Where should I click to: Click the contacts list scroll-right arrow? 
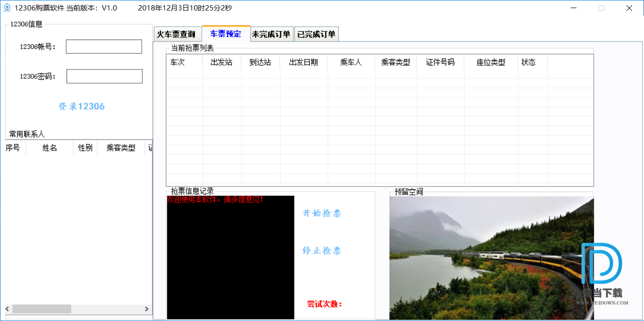(146, 309)
